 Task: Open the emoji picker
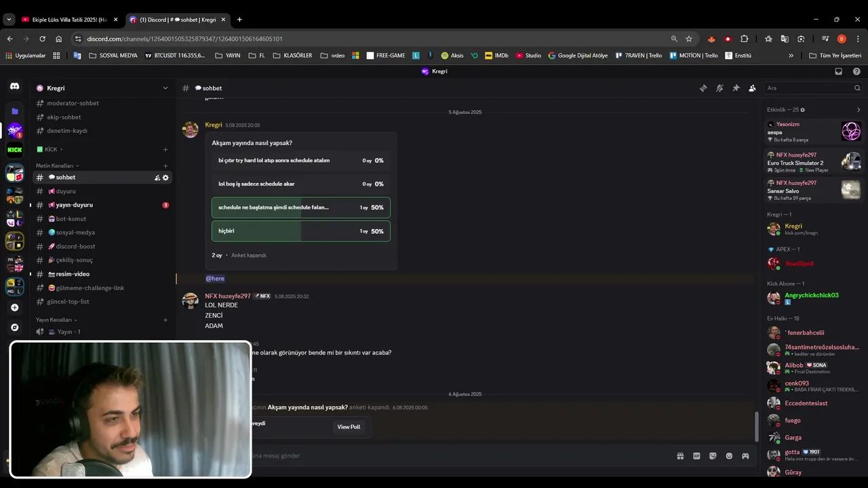tap(729, 456)
